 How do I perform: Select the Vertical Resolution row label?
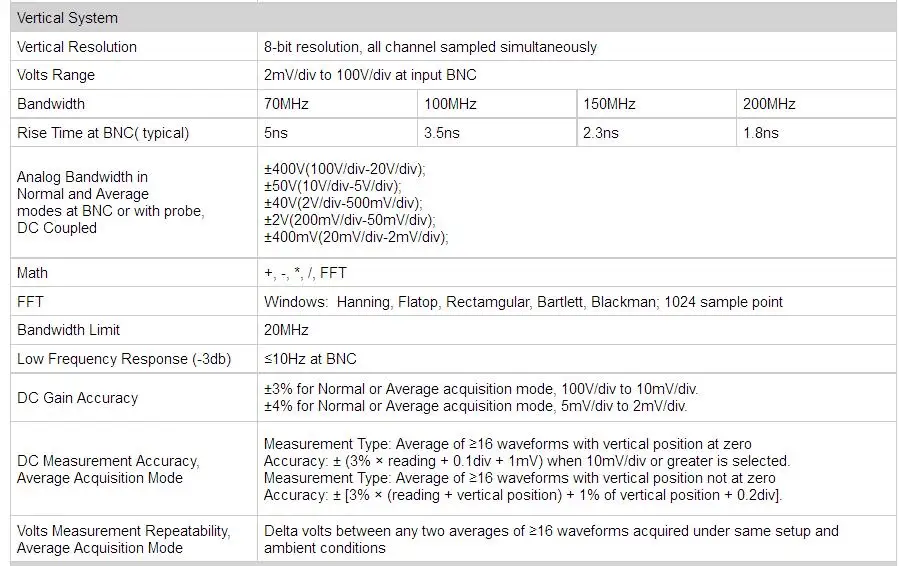click(x=77, y=47)
